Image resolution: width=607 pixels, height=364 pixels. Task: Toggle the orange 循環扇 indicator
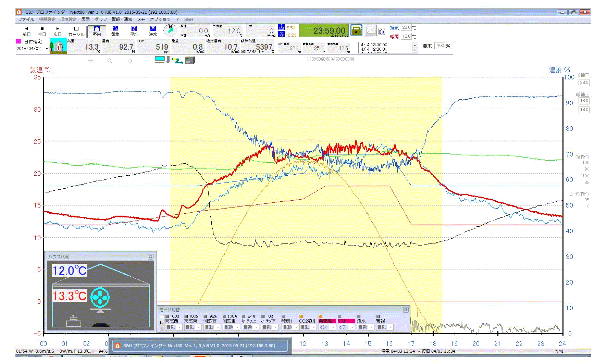[x=320, y=316]
